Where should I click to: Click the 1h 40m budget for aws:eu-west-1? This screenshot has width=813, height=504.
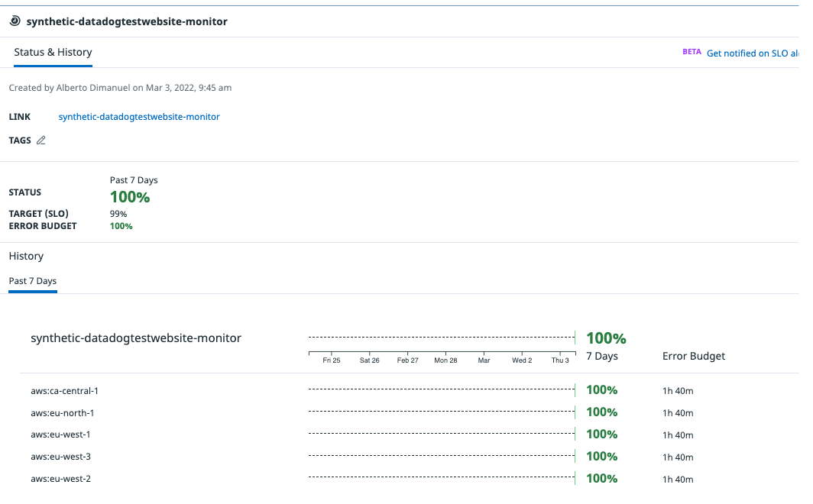[678, 435]
